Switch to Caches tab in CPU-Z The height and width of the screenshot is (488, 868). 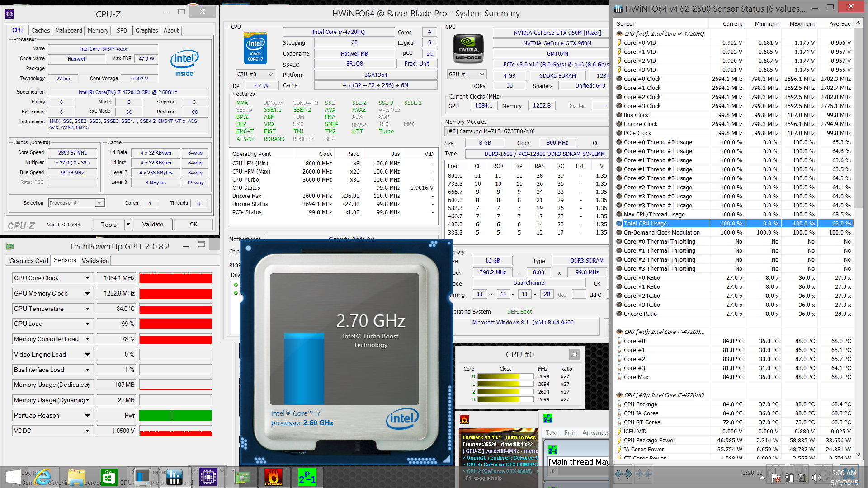point(40,30)
